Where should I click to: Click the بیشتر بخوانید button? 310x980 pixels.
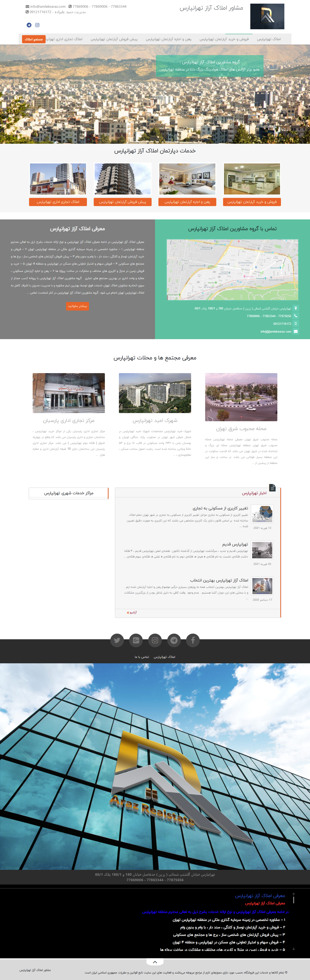tap(77, 306)
